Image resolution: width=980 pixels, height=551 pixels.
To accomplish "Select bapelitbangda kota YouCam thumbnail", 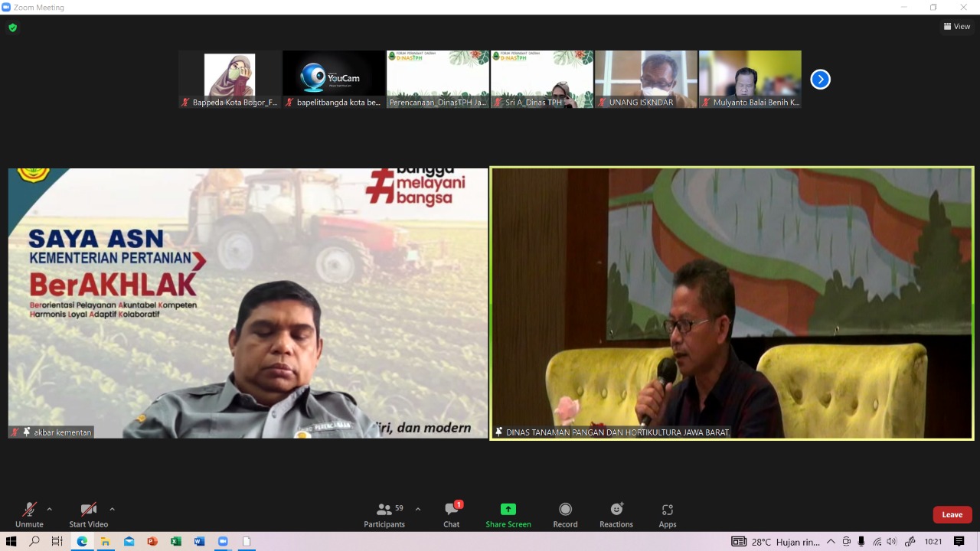I will coord(334,79).
